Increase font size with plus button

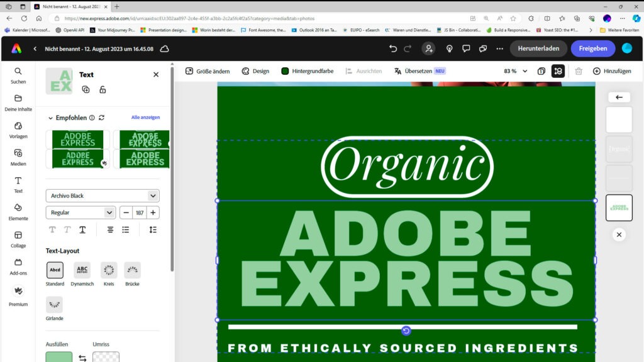click(x=153, y=212)
